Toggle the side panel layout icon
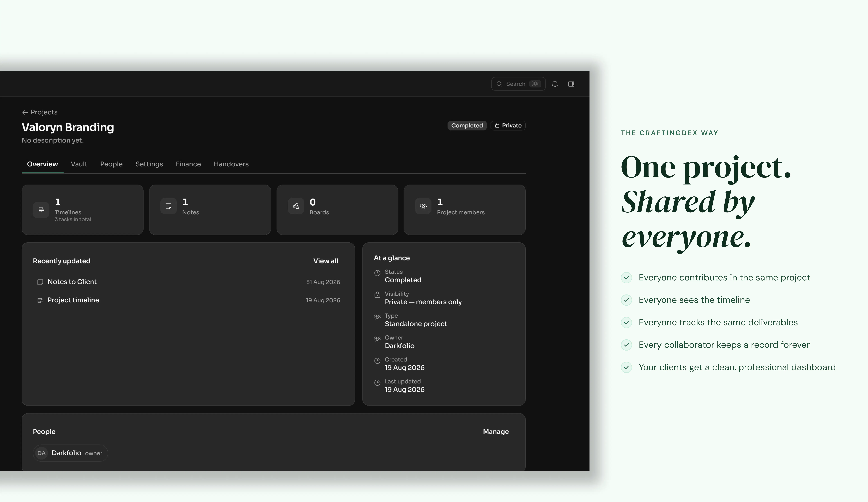This screenshot has height=502, width=868. pos(571,84)
